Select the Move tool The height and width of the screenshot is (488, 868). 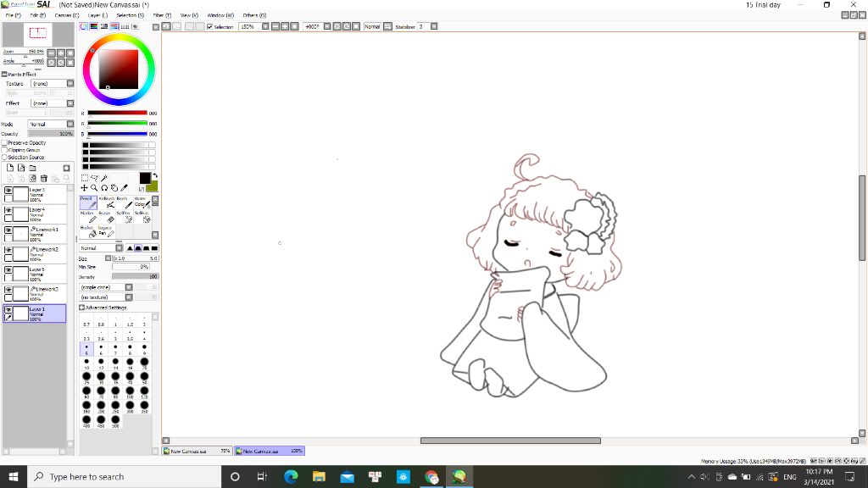pyautogui.click(x=84, y=188)
